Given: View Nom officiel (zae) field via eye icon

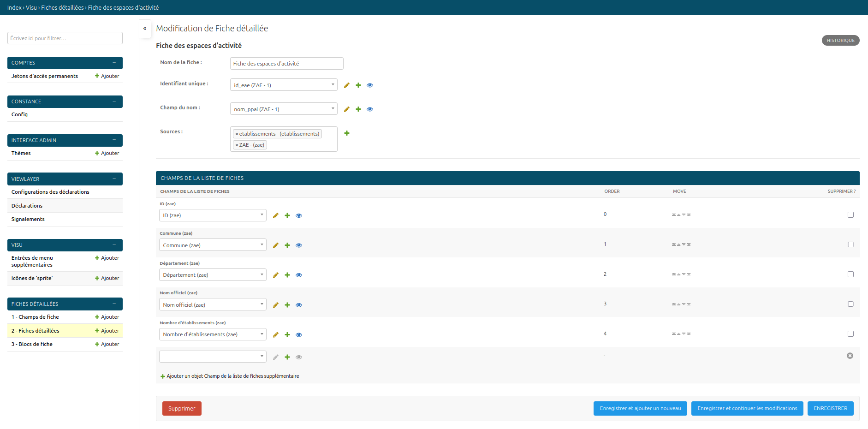Looking at the screenshot, I should pyautogui.click(x=299, y=305).
